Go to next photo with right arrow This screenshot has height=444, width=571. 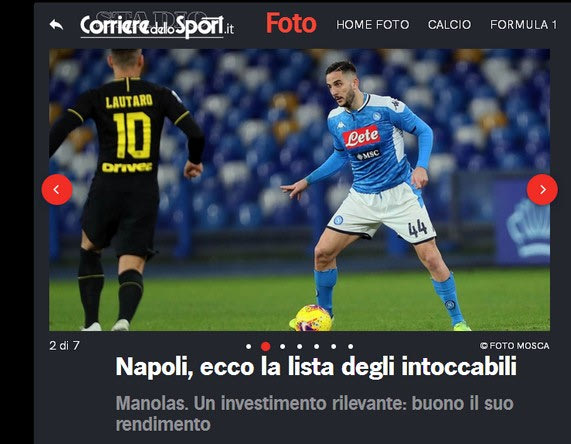[x=542, y=189]
